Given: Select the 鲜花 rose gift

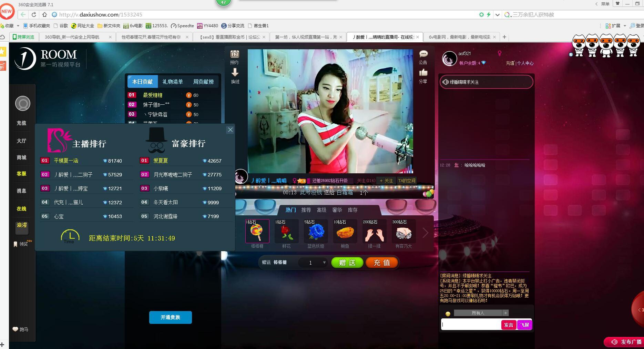Looking at the screenshot, I should (x=287, y=231).
